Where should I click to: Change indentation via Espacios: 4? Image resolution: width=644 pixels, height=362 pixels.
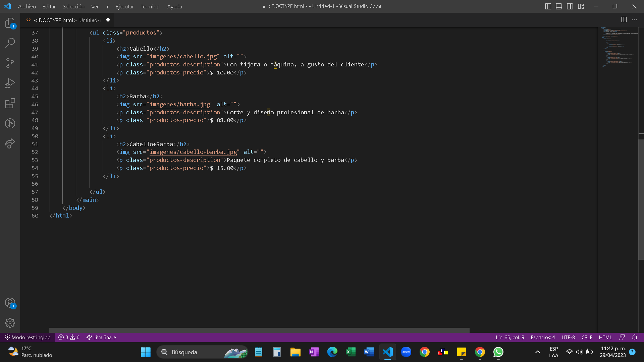[x=543, y=337]
